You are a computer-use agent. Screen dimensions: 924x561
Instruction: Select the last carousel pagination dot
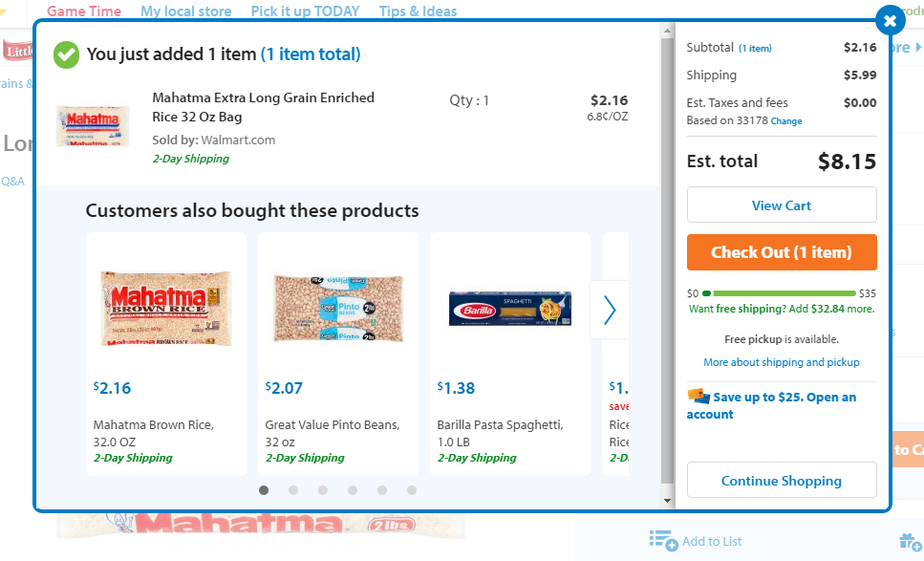[412, 490]
